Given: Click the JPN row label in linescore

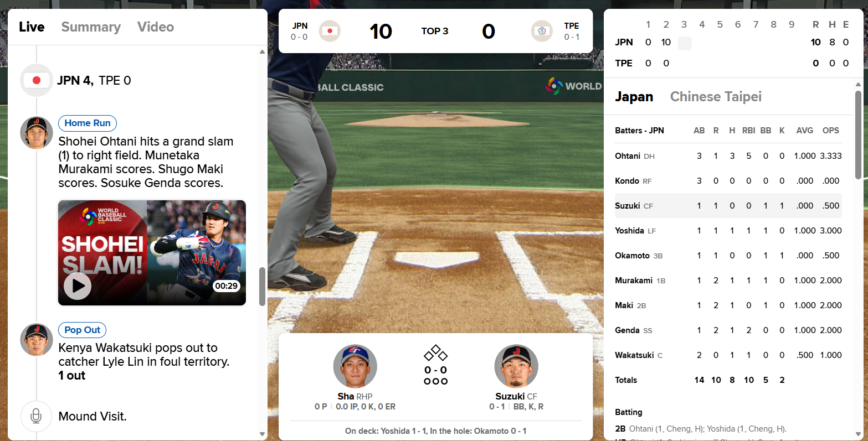Looking at the screenshot, I should [624, 42].
